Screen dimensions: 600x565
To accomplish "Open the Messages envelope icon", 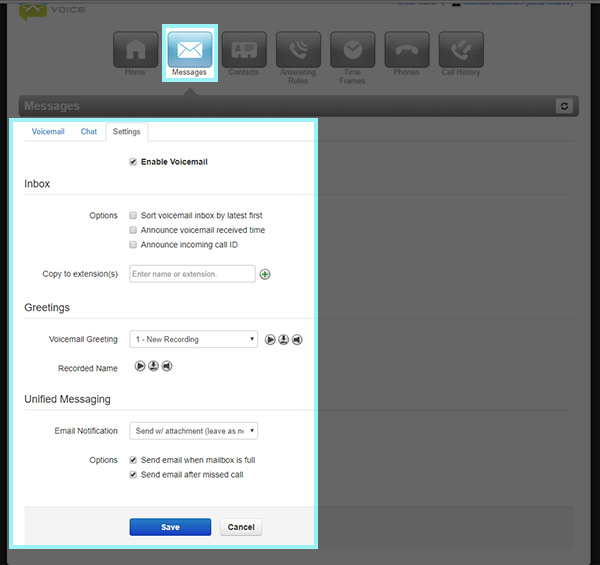I will pos(189,49).
